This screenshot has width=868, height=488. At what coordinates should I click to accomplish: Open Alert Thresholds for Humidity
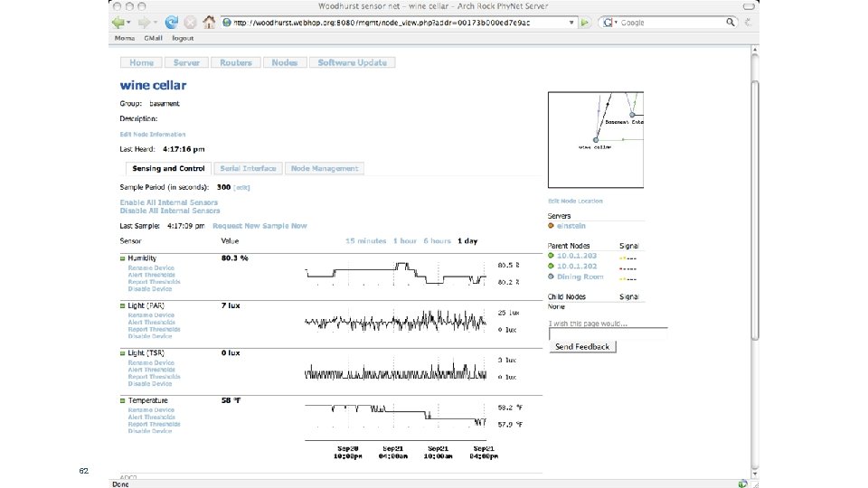click(152, 275)
